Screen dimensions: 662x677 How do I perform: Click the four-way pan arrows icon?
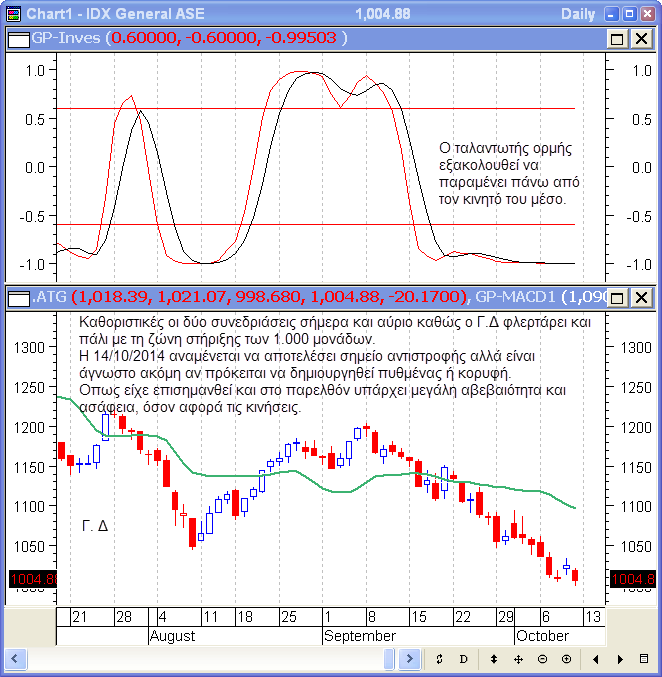(x=518, y=660)
